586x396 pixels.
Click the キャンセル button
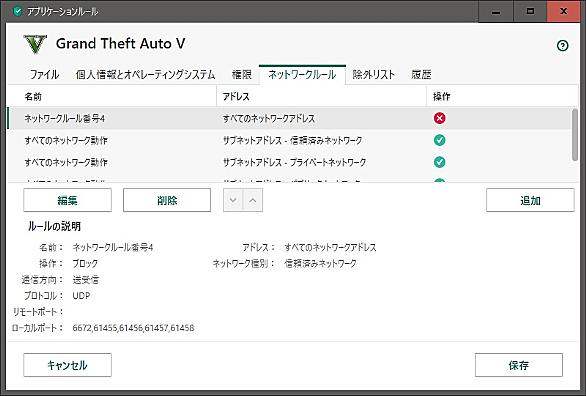pyautogui.click(x=67, y=365)
